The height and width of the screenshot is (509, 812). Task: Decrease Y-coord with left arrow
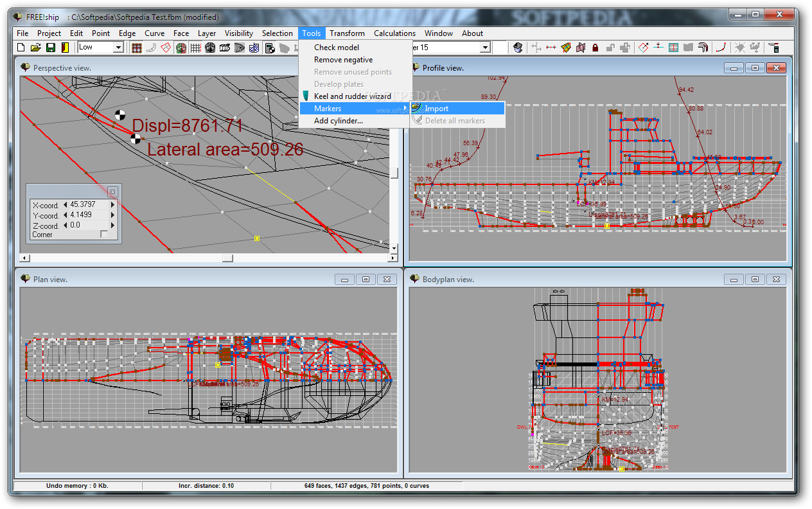coord(65,215)
